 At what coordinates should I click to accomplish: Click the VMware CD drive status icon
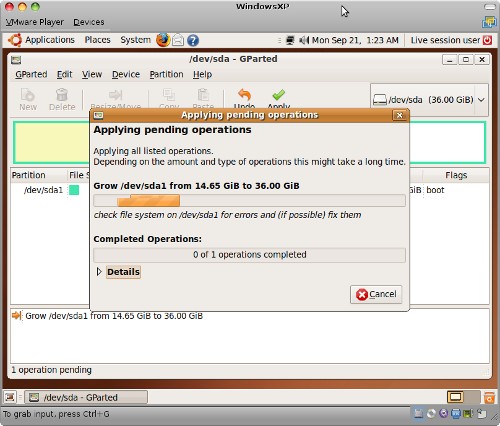coord(431,414)
